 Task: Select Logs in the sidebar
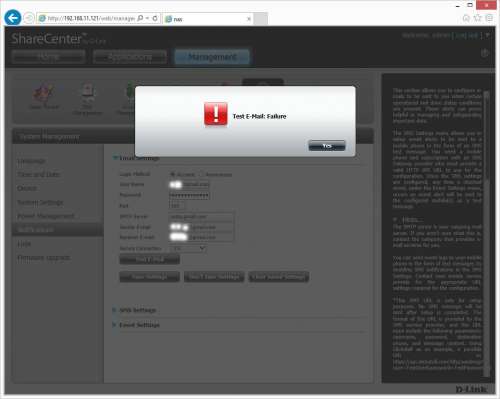click(x=24, y=244)
